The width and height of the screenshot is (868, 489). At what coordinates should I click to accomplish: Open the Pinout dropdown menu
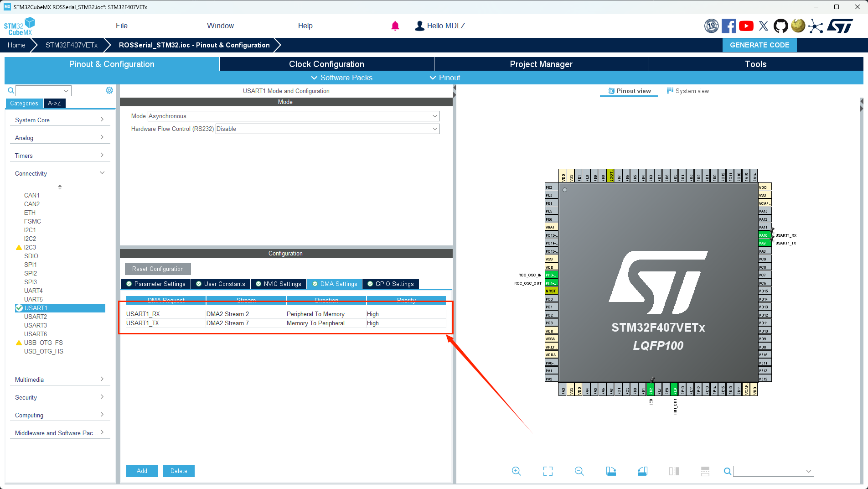pyautogui.click(x=445, y=78)
